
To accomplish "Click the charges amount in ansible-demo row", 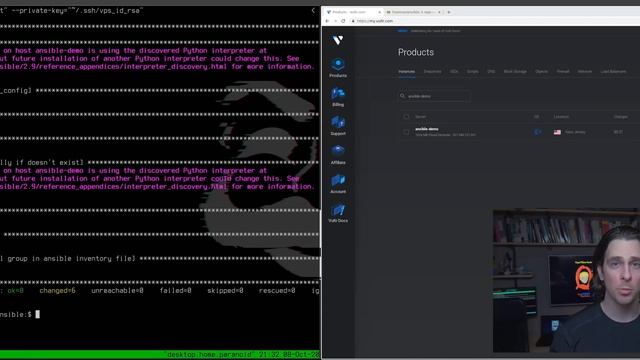I will tap(618, 132).
